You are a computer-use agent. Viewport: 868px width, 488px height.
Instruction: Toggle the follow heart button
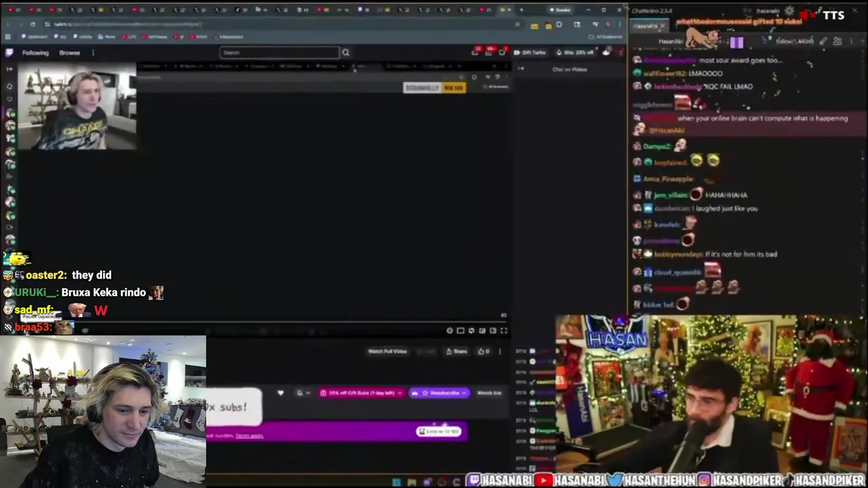[280, 393]
